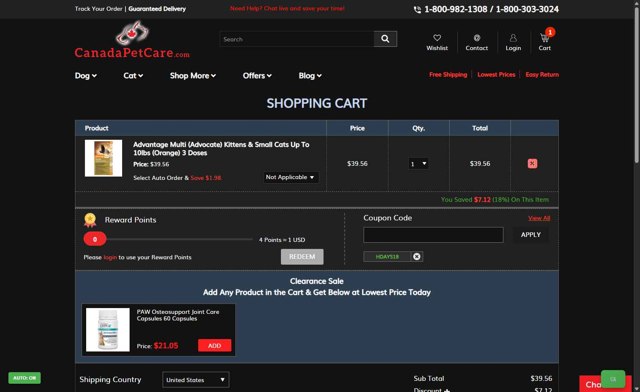Click PAW Osteosupport Joint Care Capsules title
Image resolution: width=640 pixels, height=392 pixels.
(x=178, y=315)
